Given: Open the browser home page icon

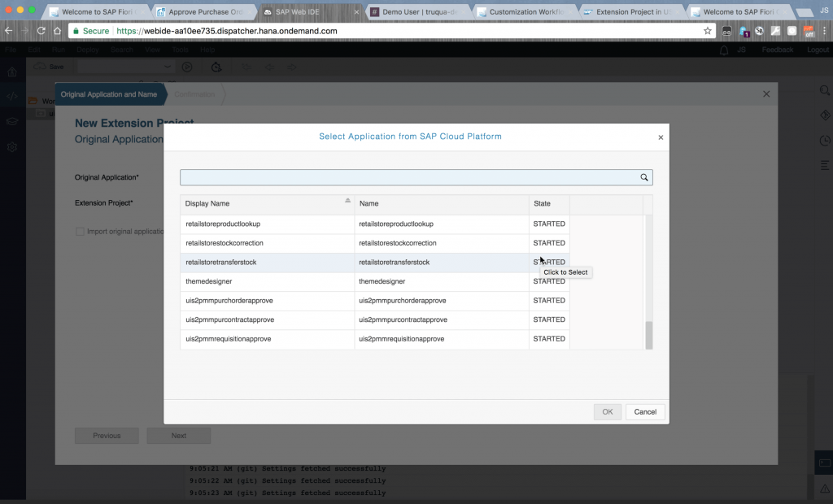Looking at the screenshot, I should tap(58, 31).
